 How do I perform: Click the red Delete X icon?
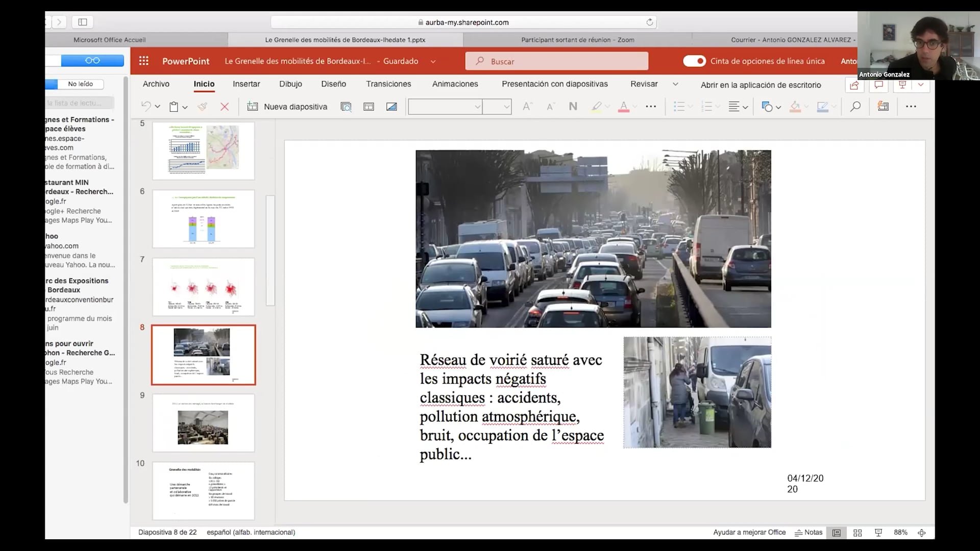tap(225, 106)
